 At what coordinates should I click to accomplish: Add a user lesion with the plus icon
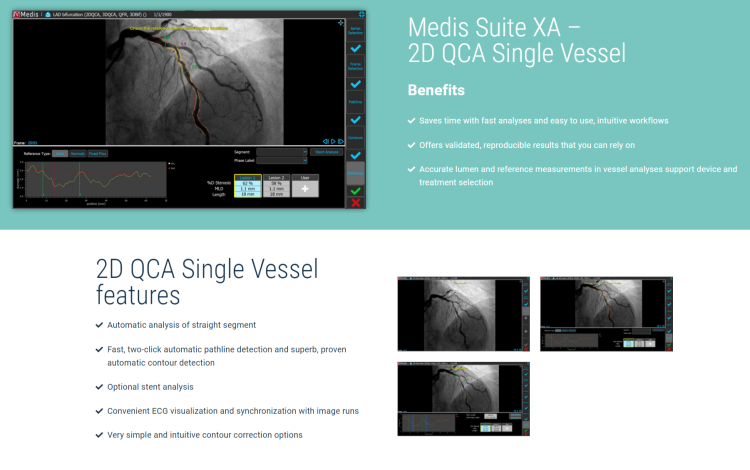tap(305, 189)
